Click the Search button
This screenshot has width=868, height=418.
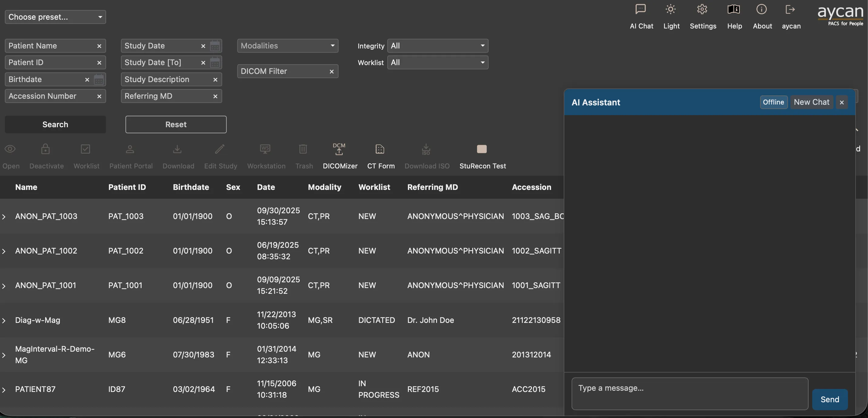tap(55, 124)
